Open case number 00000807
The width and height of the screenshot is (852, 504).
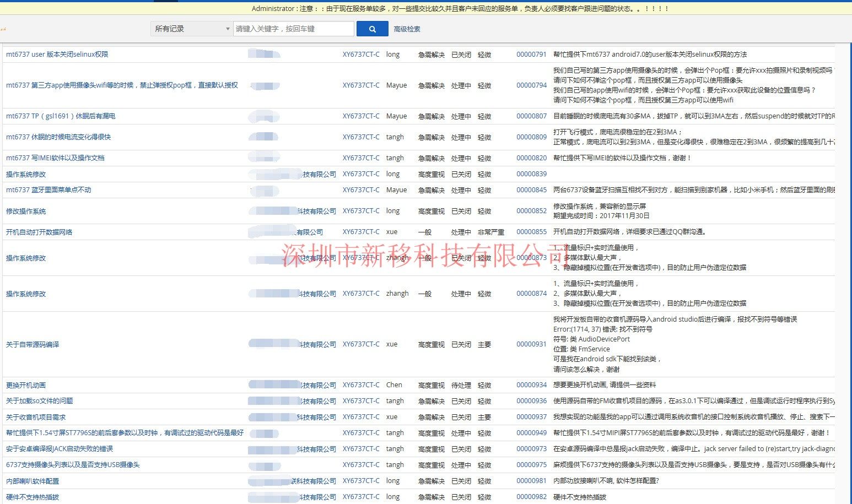click(531, 116)
